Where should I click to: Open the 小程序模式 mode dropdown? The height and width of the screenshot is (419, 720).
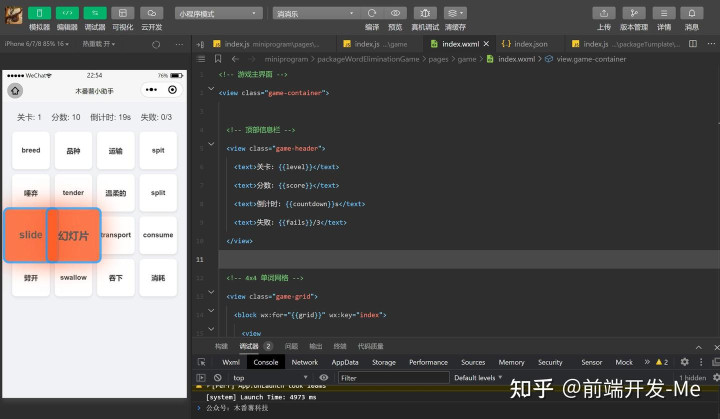(218, 14)
